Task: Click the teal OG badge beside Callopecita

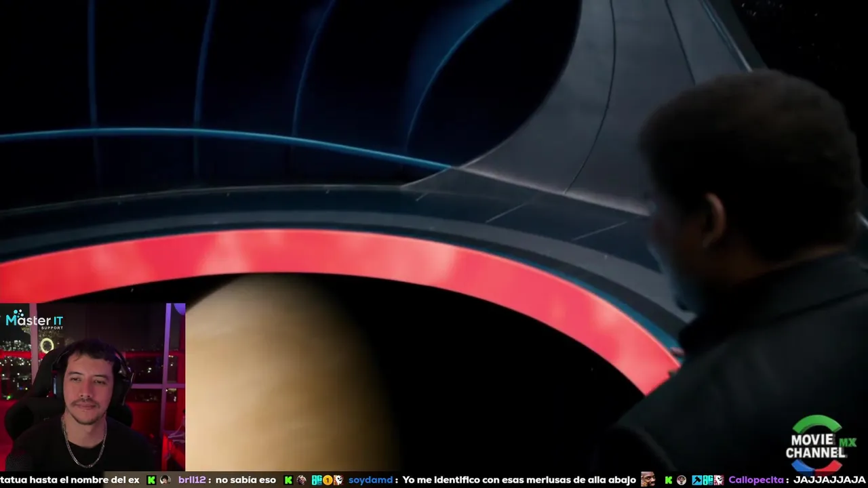Action: 708,480
